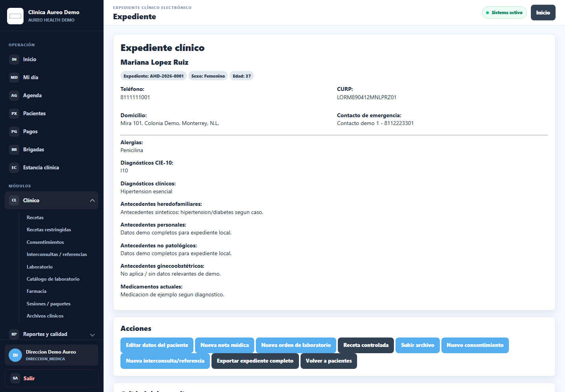
Task: Open Brigadas in the sidebar
Action: (51, 150)
